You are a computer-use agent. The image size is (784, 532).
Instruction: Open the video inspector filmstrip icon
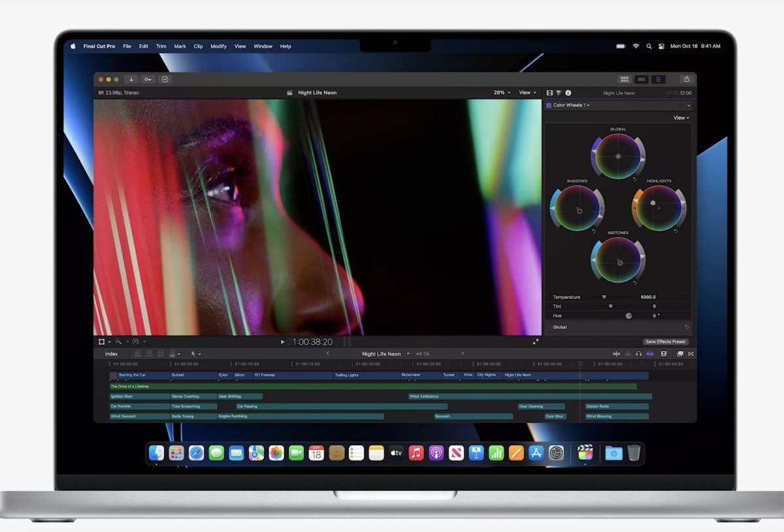(x=549, y=93)
